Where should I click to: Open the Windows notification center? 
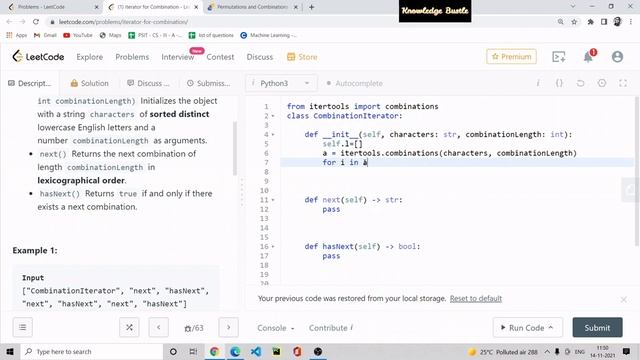coord(626,351)
